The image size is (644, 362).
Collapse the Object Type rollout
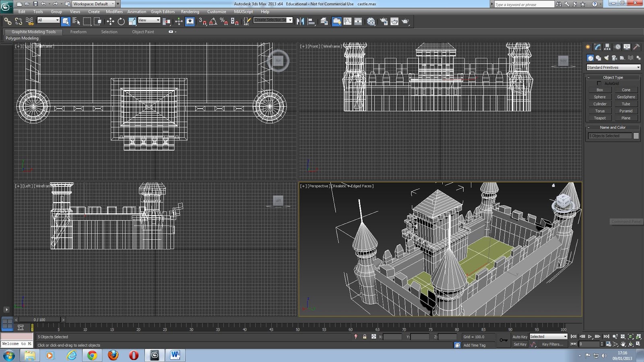point(613,77)
